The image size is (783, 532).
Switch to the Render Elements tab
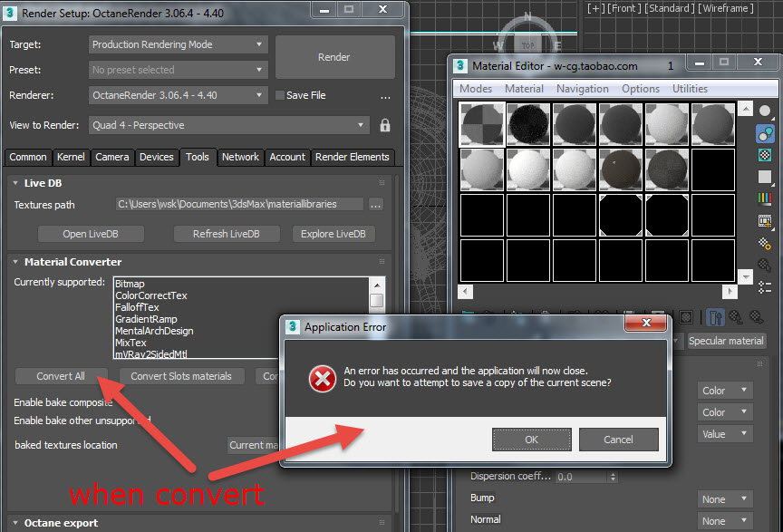coord(352,157)
